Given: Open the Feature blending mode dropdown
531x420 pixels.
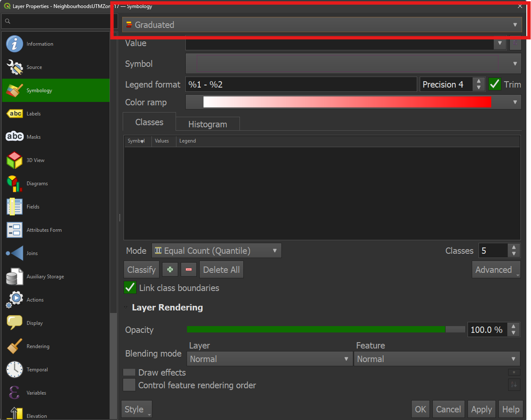Looking at the screenshot, I should pos(437,359).
